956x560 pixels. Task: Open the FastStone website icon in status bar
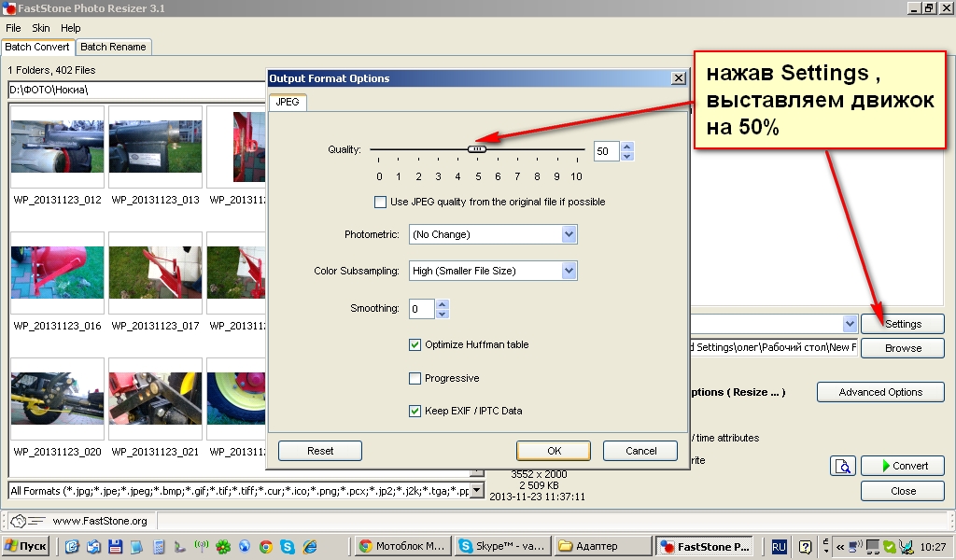coord(28,521)
